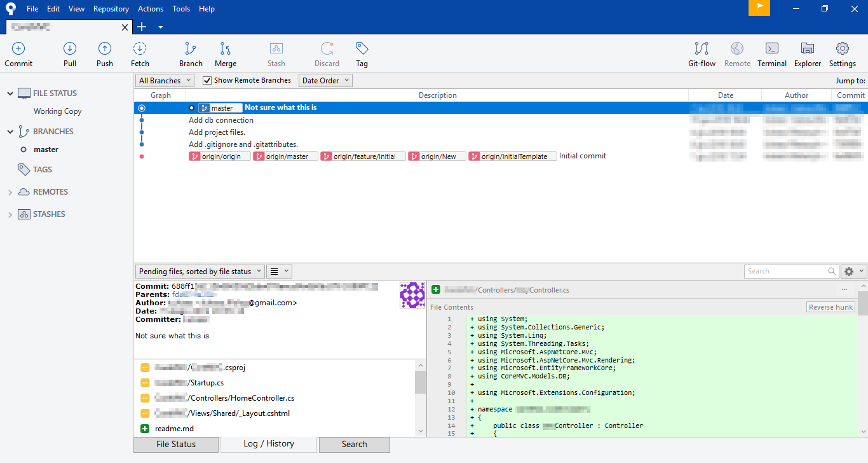Toggle Show Remote Branches checkbox
Image resolution: width=868 pixels, height=463 pixels.
click(x=207, y=81)
